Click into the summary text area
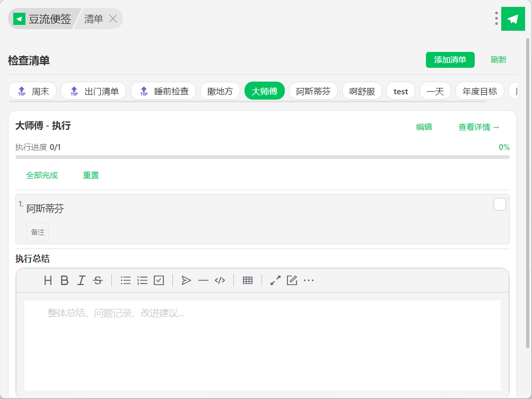532x399 pixels. click(x=262, y=344)
